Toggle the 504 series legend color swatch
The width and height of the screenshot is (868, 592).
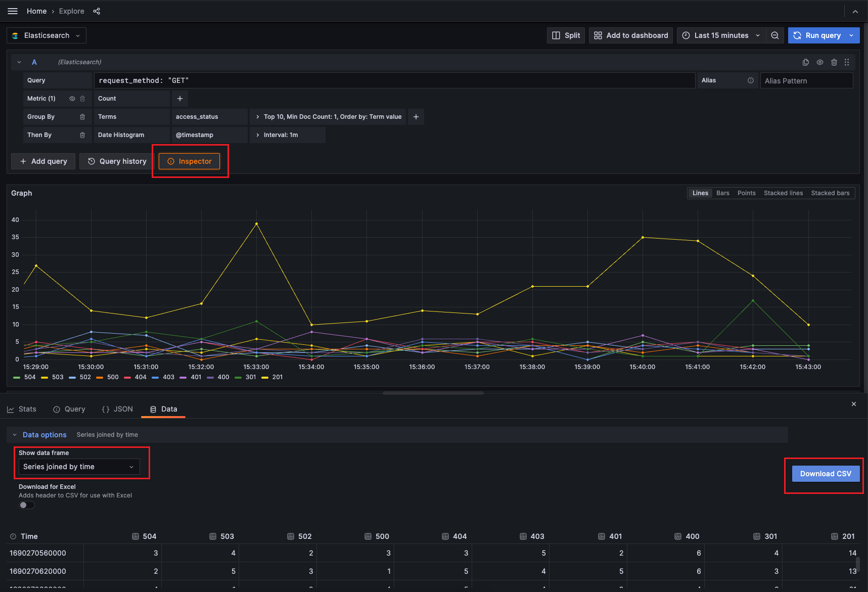click(17, 377)
